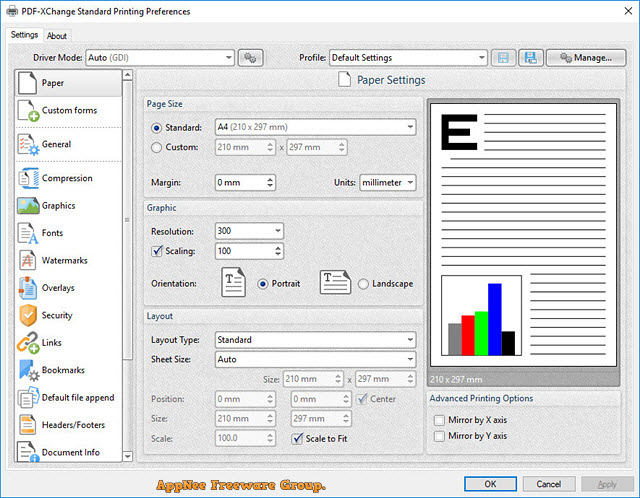Enable Mirror by Y axis
This screenshot has height=498, width=640.
[439, 436]
